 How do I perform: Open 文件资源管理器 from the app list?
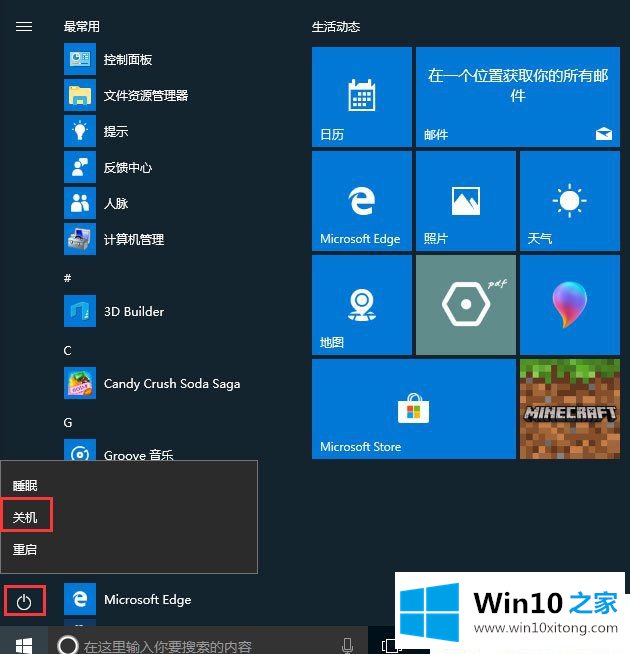145,96
